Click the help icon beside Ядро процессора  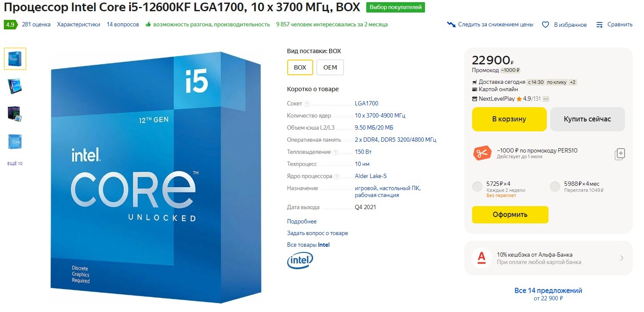[x=337, y=176]
